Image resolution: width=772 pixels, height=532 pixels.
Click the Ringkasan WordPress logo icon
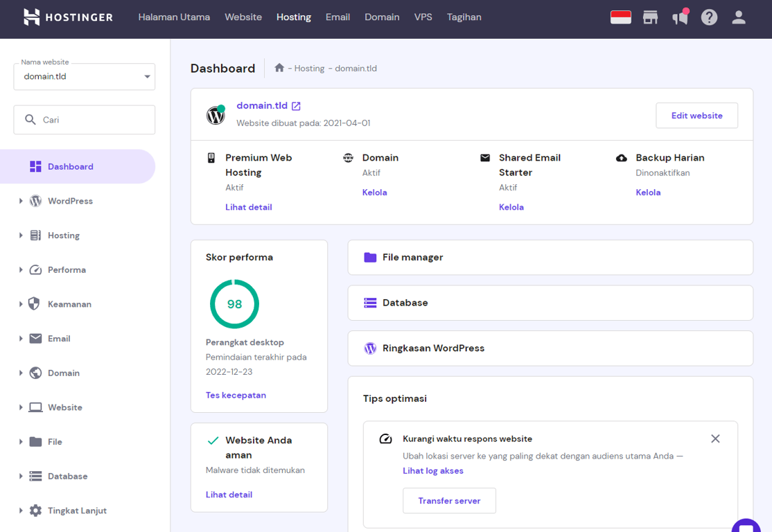coord(370,348)
